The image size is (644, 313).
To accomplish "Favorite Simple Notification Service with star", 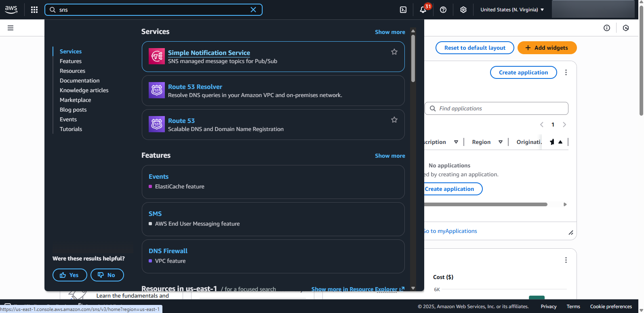I will point(394,52).
